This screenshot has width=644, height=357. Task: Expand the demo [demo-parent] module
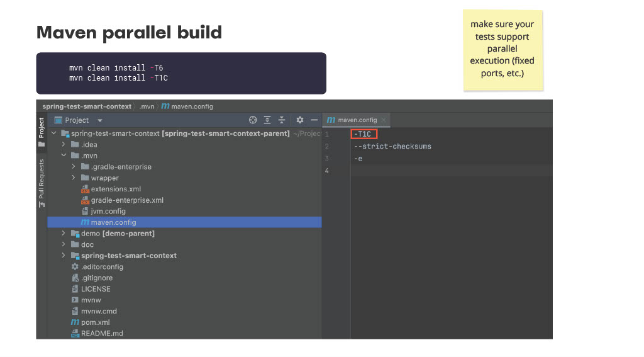click(64, 233)
